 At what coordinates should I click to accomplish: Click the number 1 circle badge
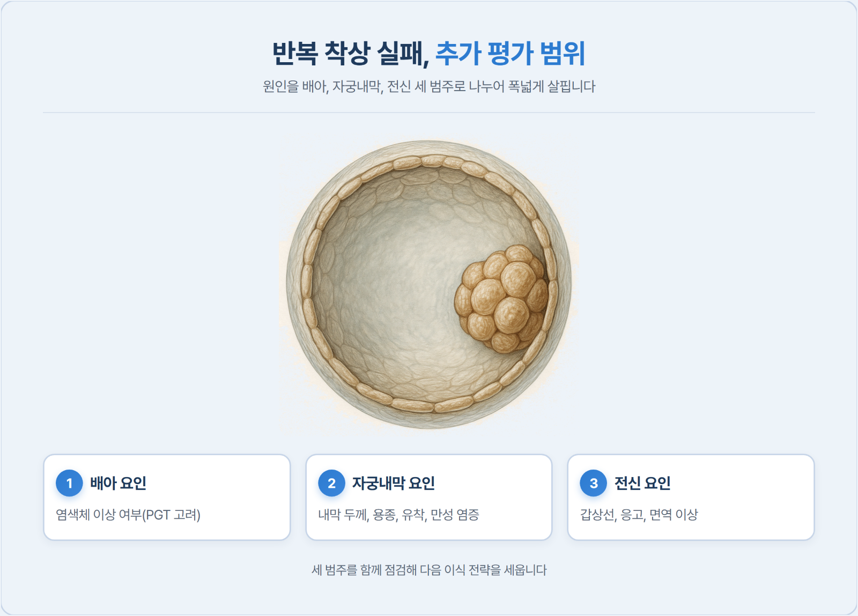click(x=69, y=483)
